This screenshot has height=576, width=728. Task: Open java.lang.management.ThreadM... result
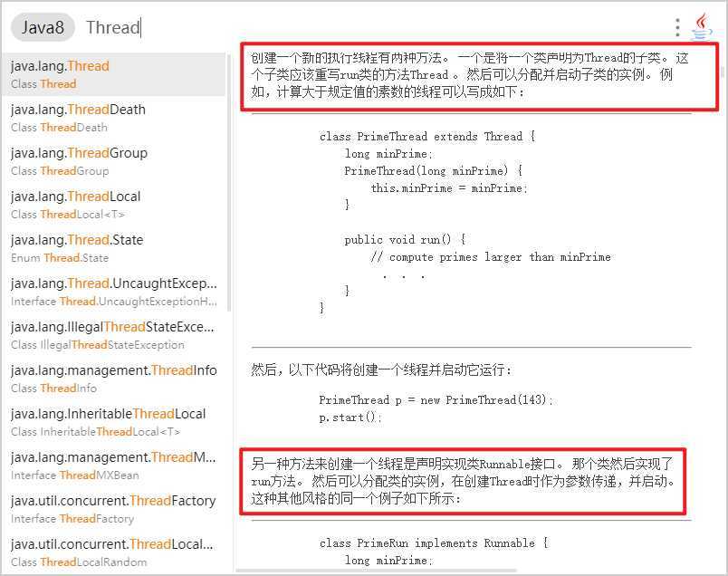(x=114, y=466)
